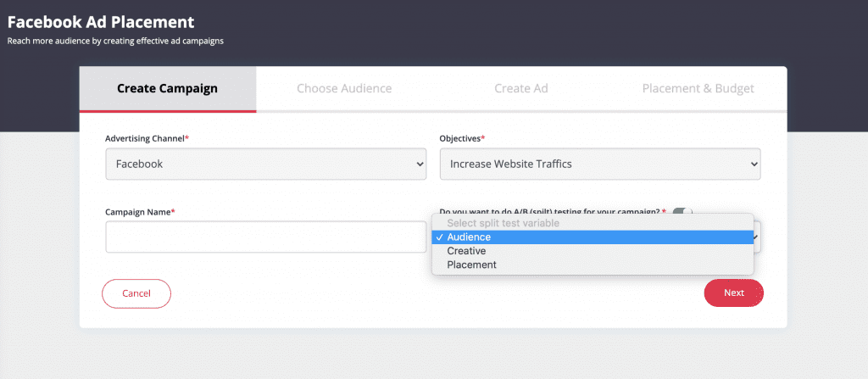
Task: Click the checkmark beside the Audience option
Action: (440, 237)
